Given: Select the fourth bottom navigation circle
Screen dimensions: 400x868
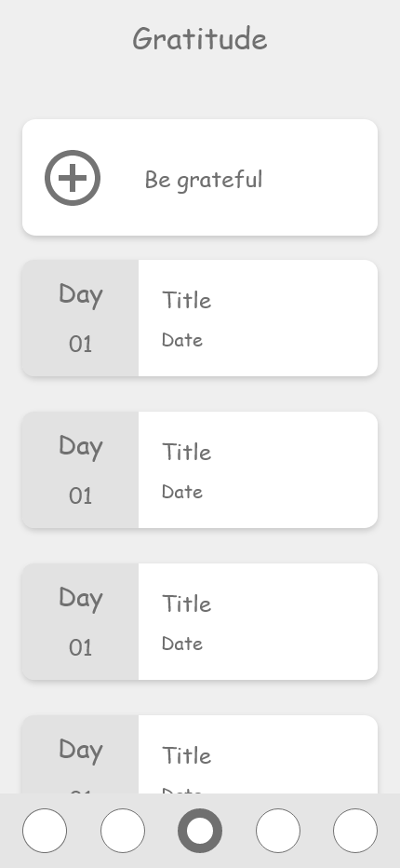Looking at the screenshot, I should tap(278, 831).
